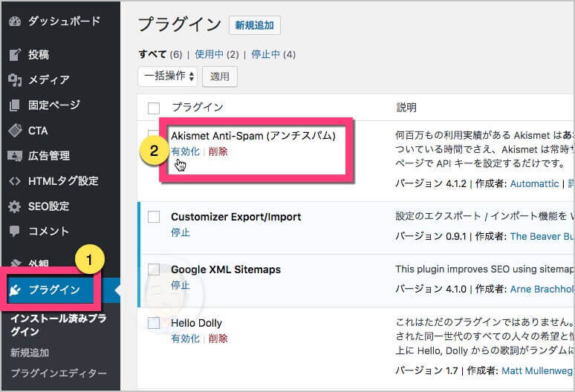
Task: Click the SEO設定 gear icon
Action: coord(15,206)
